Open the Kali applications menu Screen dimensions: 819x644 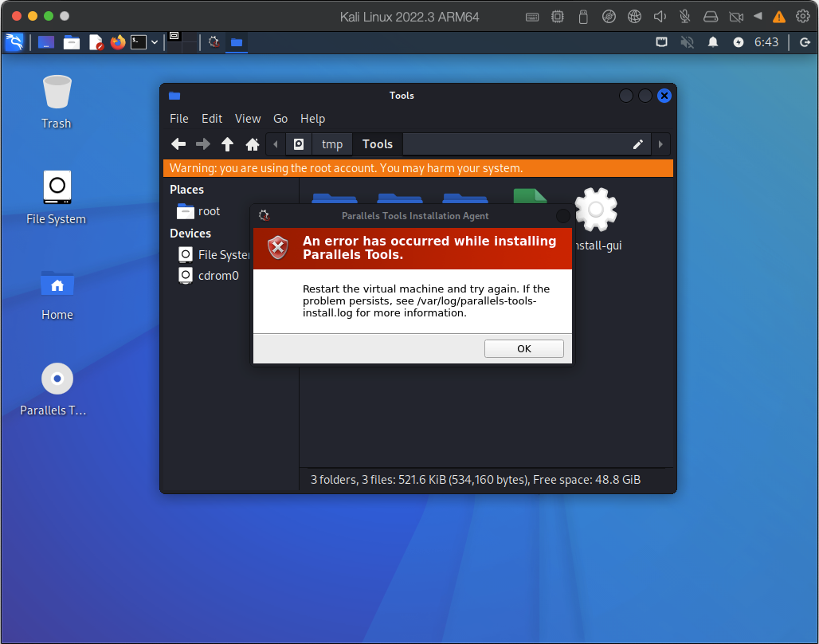pos(14,42)
